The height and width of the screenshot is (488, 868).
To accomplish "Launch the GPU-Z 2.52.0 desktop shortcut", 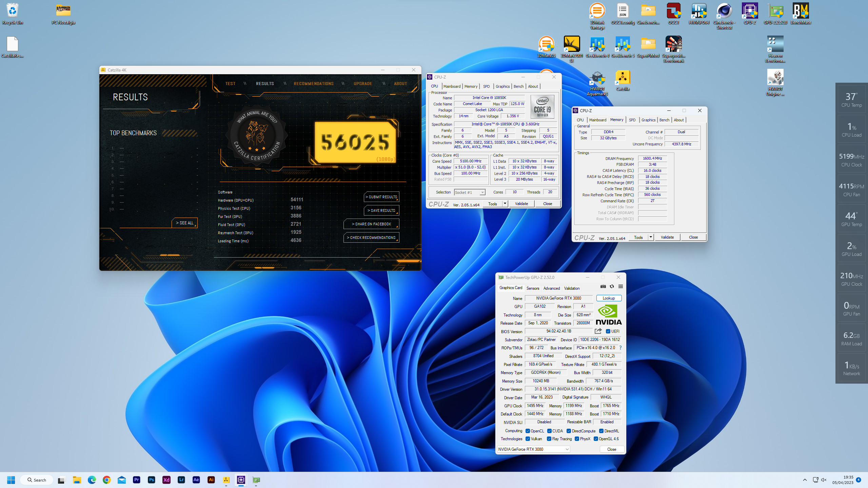I will 775,14.
